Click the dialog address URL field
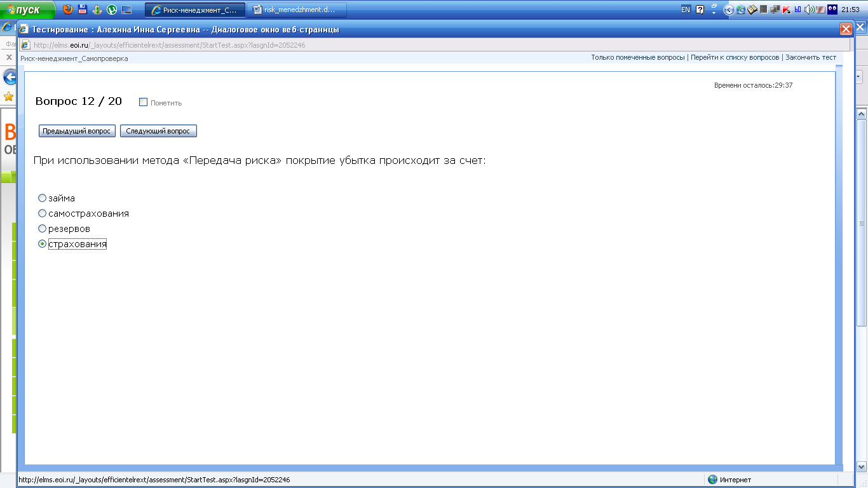The width and height of the screenshot is (868, 488). (x=435, y=45)
